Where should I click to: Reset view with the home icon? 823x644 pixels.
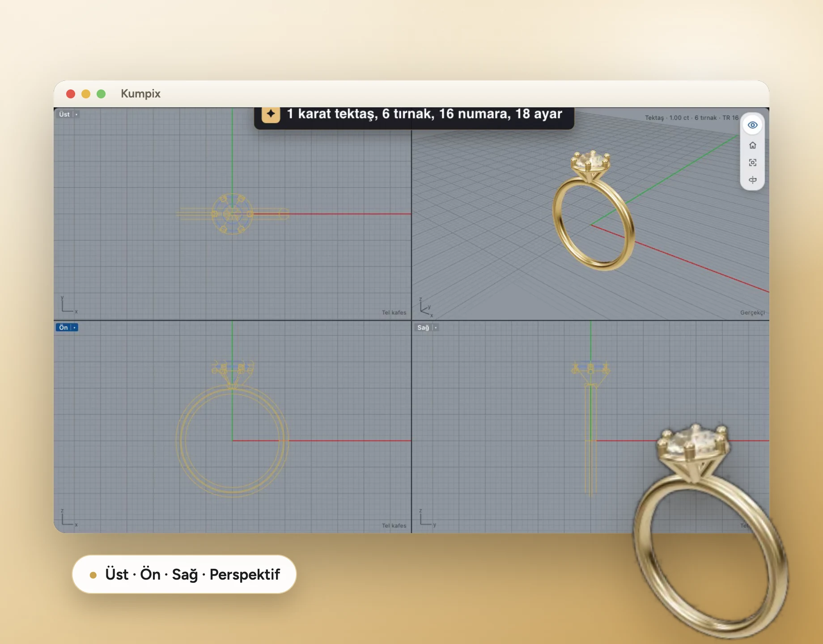[x=752, y=145]
